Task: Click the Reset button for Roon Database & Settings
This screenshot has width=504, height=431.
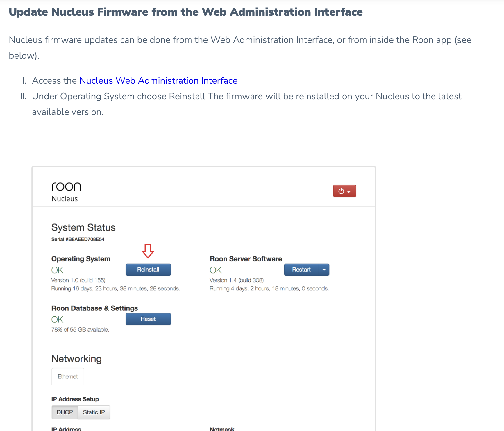Action: pyautogui.click(x=148, y=319)
